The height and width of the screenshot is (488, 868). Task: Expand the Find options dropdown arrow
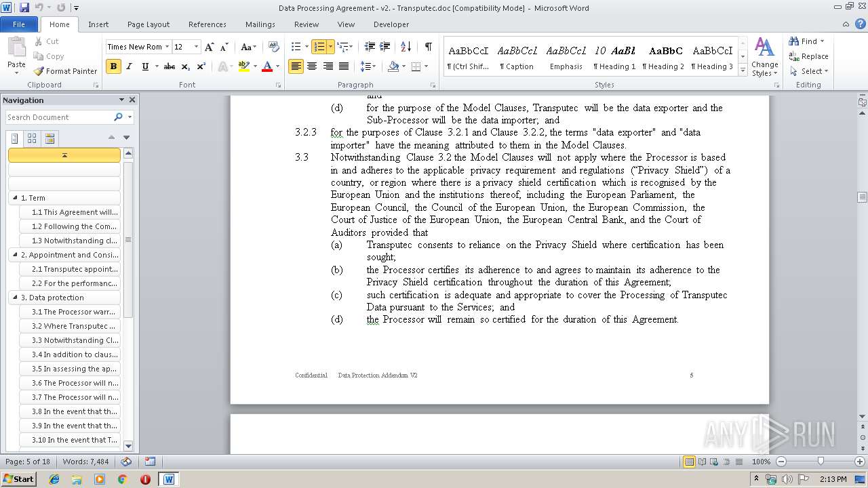point(822,41)
